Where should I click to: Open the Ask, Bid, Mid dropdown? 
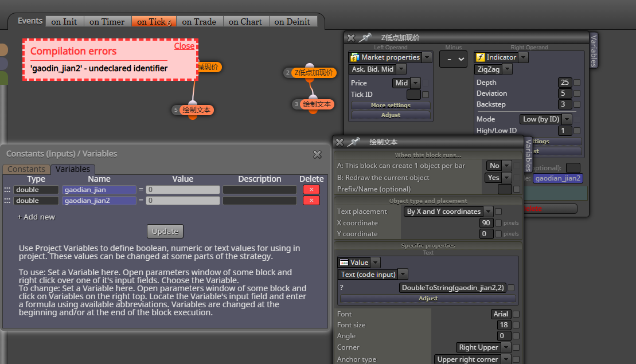point(401,69)
